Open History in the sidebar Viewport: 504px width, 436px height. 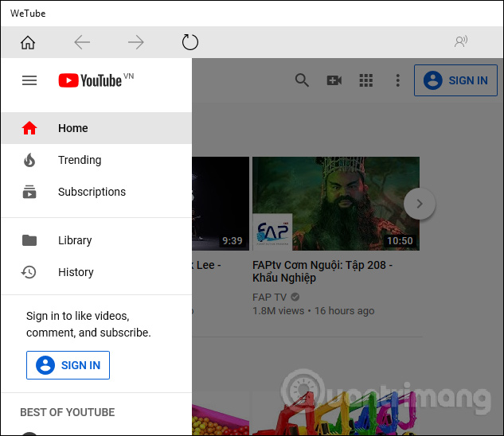click(96, 272)
